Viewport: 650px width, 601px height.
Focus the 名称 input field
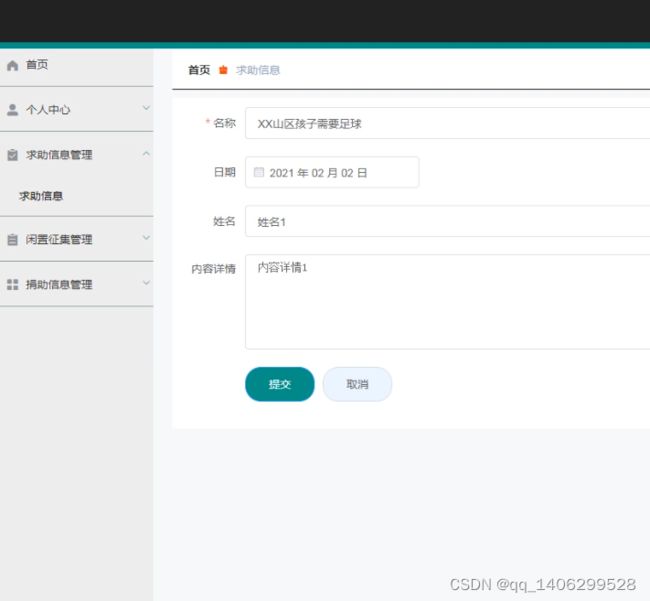(447, 123)
